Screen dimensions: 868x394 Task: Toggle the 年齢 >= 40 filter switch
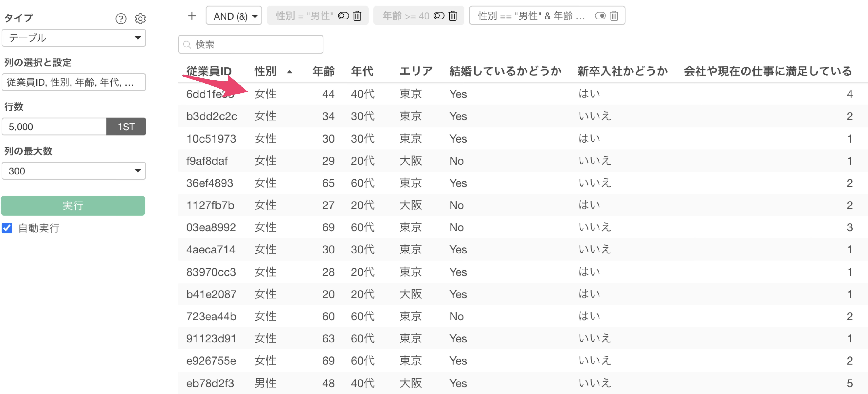click(x=439, y=16)
